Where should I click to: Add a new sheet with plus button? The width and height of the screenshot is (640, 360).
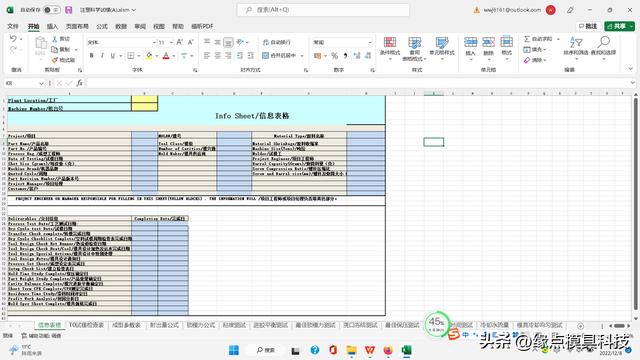(580, 326)
